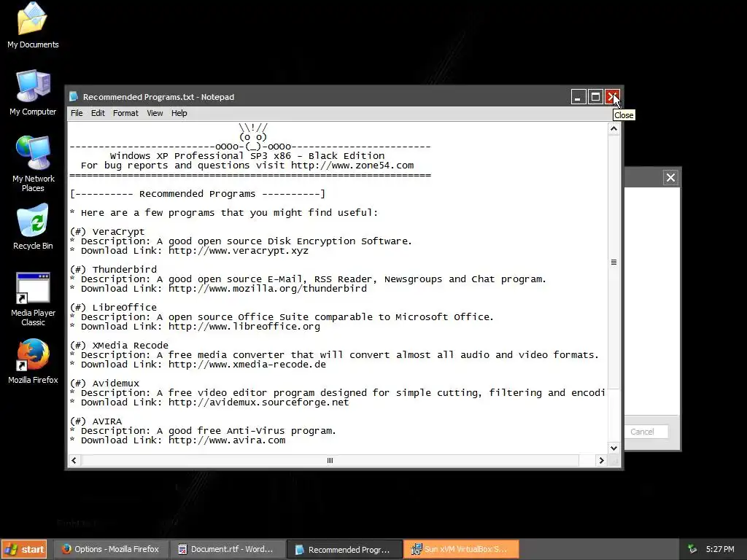Select the Media Player Classic shortcut
747x560 pixels.
point(33,299)
